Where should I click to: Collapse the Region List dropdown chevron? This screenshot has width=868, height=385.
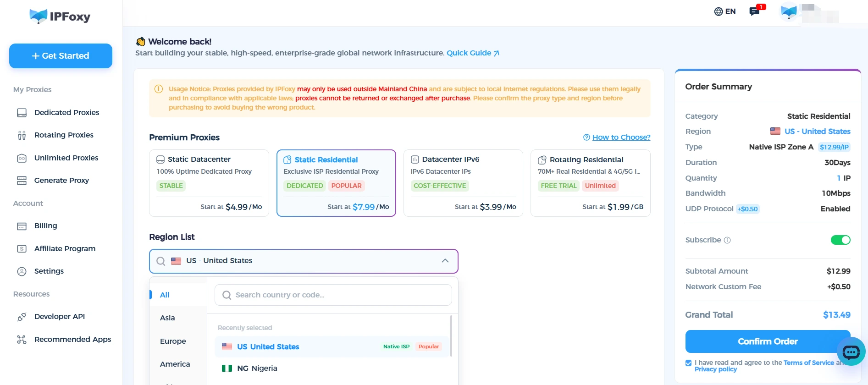coord(445,261)
